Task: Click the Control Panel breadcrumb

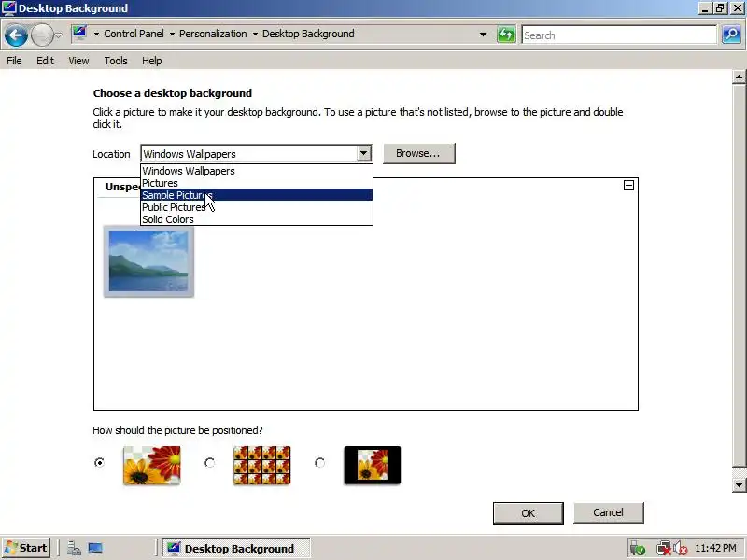Action: [134, 34]
